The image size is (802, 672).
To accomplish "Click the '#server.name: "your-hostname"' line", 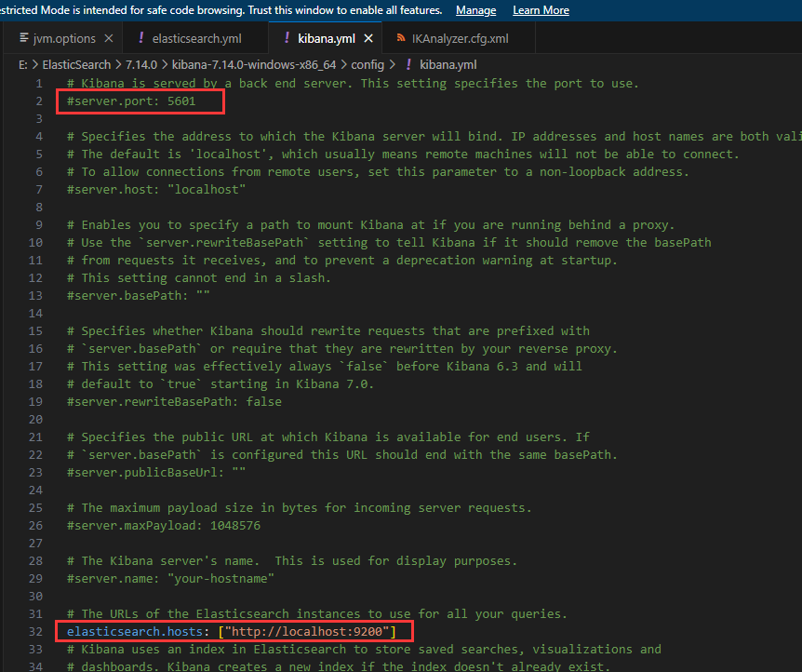I will [170, 579].
